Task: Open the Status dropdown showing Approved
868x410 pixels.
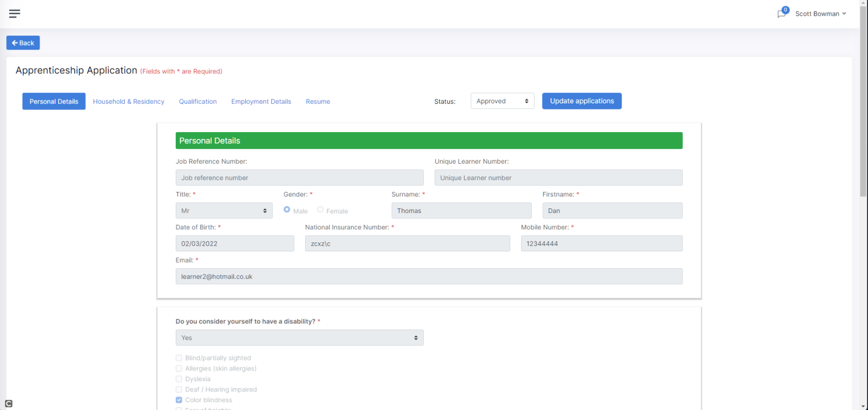Action: [502, 101]
